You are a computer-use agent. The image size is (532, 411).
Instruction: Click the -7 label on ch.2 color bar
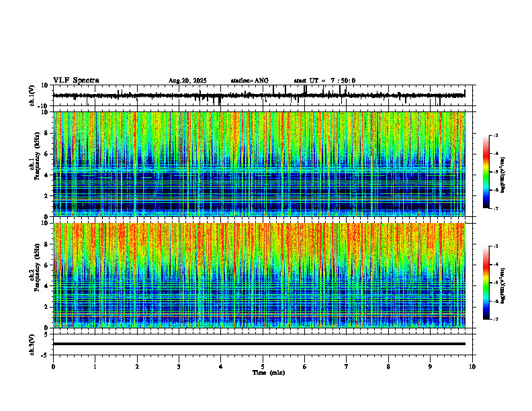tap(495, 320)
